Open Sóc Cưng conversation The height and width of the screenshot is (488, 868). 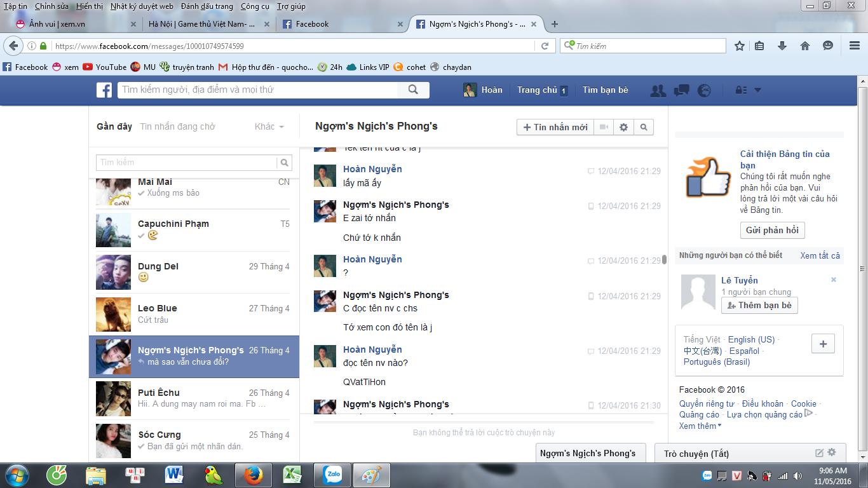pyautogui.click(x=194, y=440)
